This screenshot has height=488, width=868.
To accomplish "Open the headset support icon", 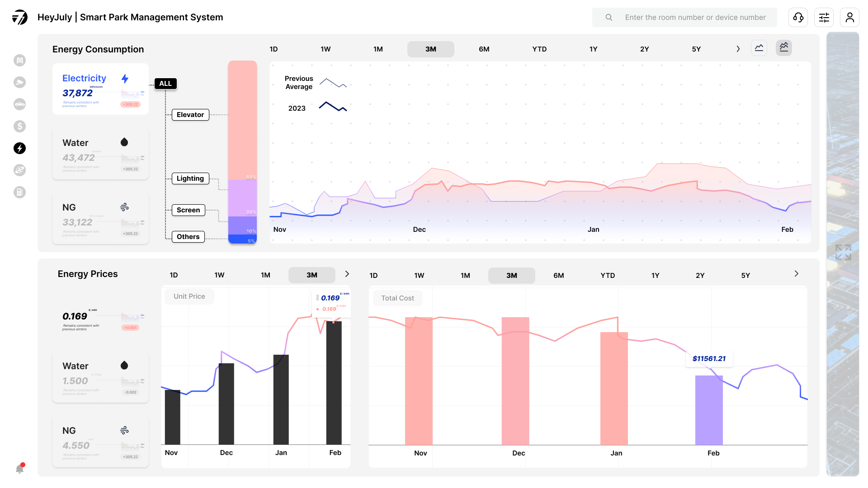I will (x=798, y=18).
